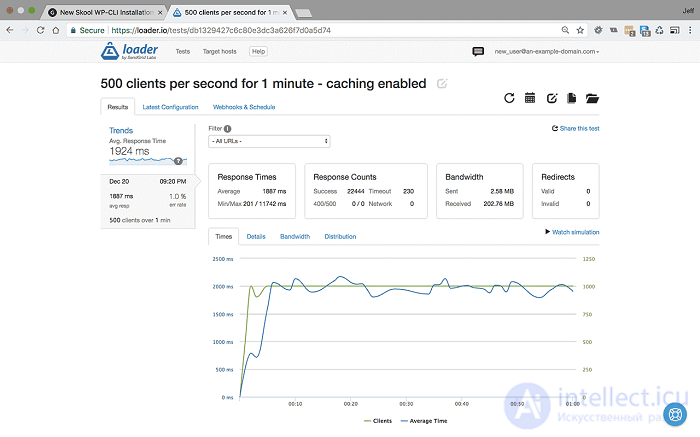Image resolution: width=700 pixels, height=437 pixels.
Task: Click the recycle-arrows extension icon
Action: coord(659,30)
